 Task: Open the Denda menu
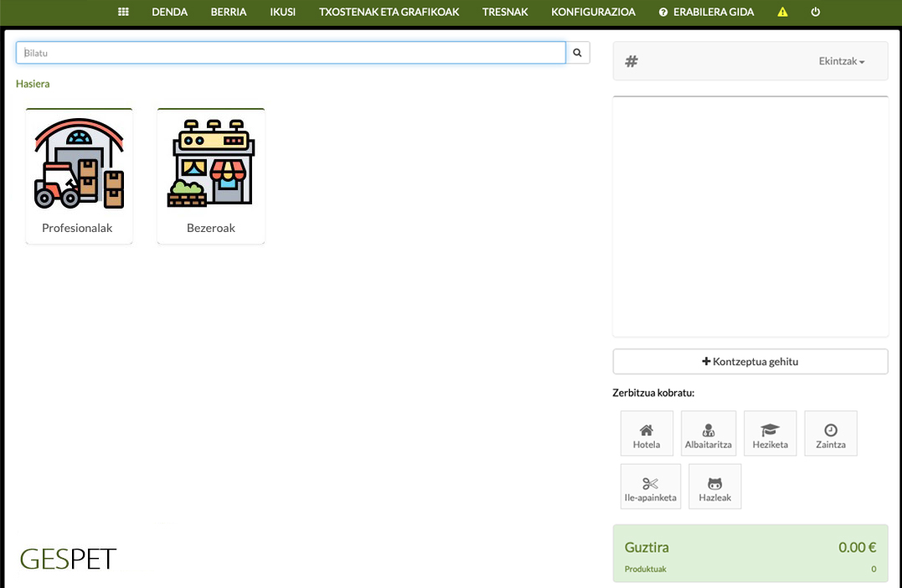(169, 13)
